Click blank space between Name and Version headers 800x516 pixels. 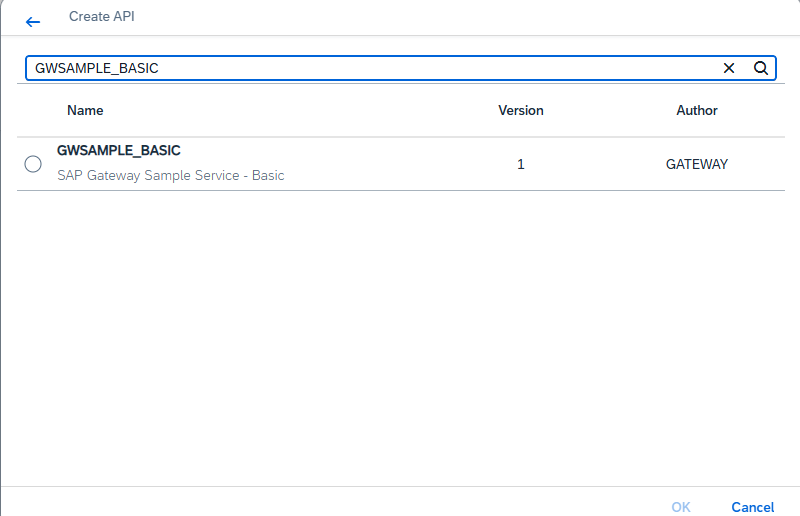point(301,110)
